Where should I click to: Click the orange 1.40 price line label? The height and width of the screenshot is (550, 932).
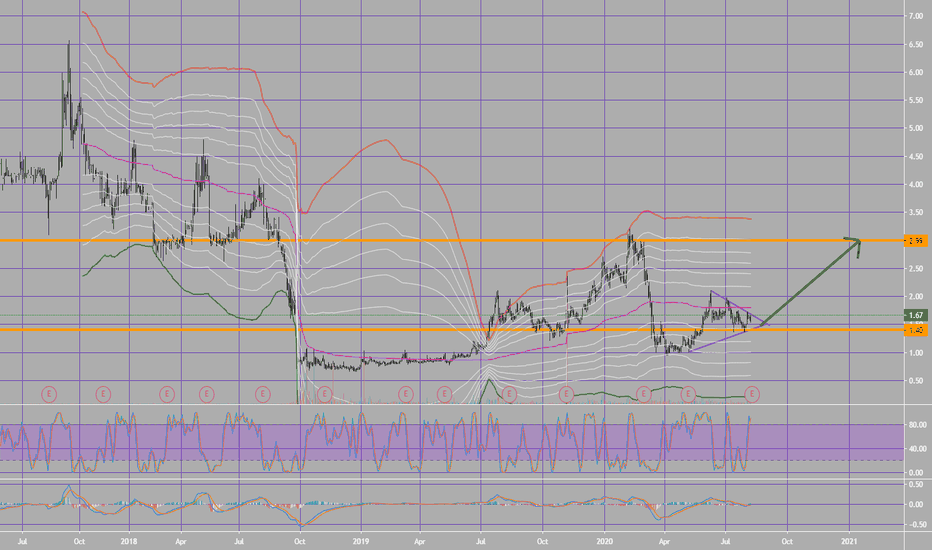(x=916, y=330)
